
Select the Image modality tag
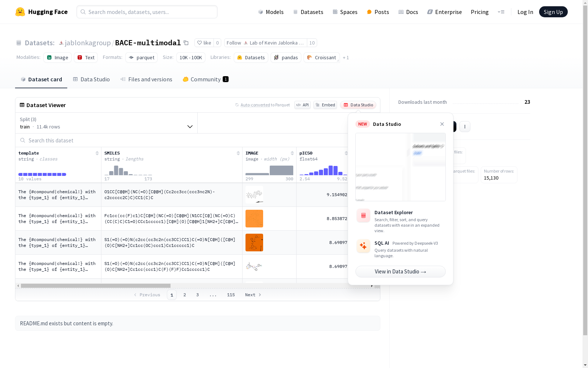coord(57,57)
